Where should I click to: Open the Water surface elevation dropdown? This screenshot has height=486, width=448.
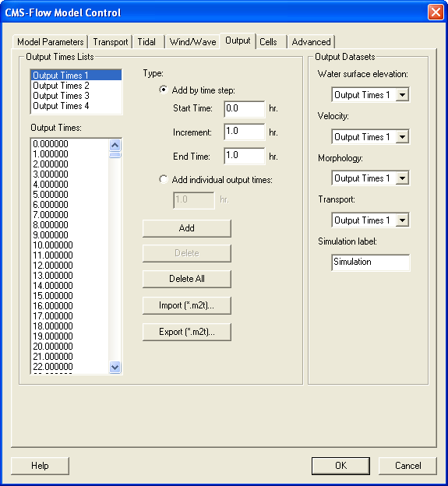403,94
